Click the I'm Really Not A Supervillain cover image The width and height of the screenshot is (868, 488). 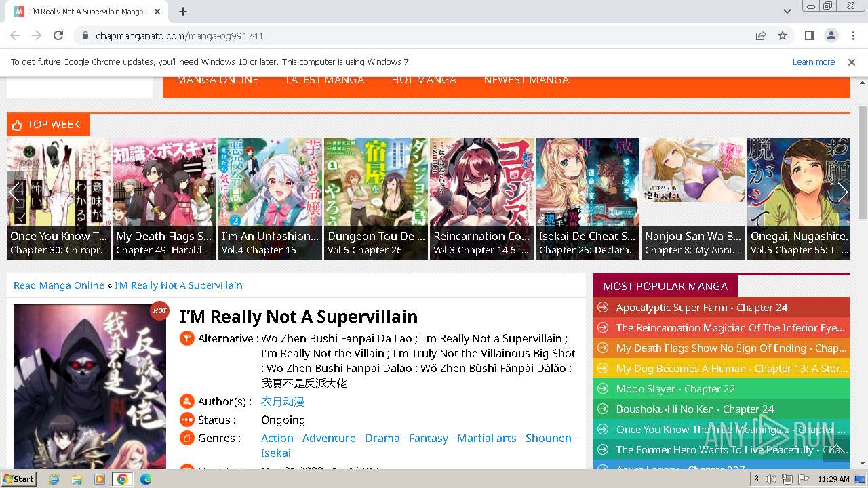click(x=90, y=386)
